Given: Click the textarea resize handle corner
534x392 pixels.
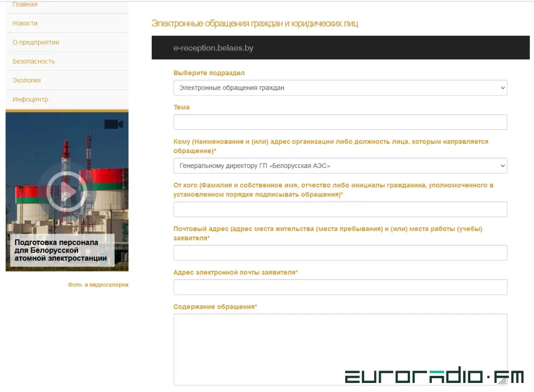Looking at the screenshot, I should tap(503, 381).
